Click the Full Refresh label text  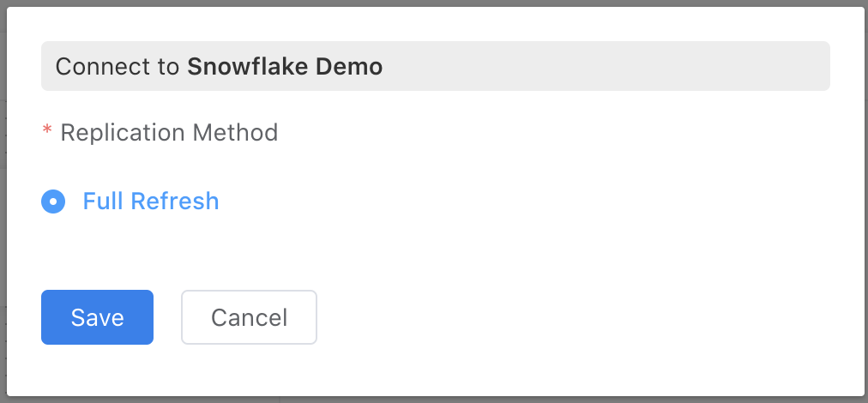coord(150,201)
